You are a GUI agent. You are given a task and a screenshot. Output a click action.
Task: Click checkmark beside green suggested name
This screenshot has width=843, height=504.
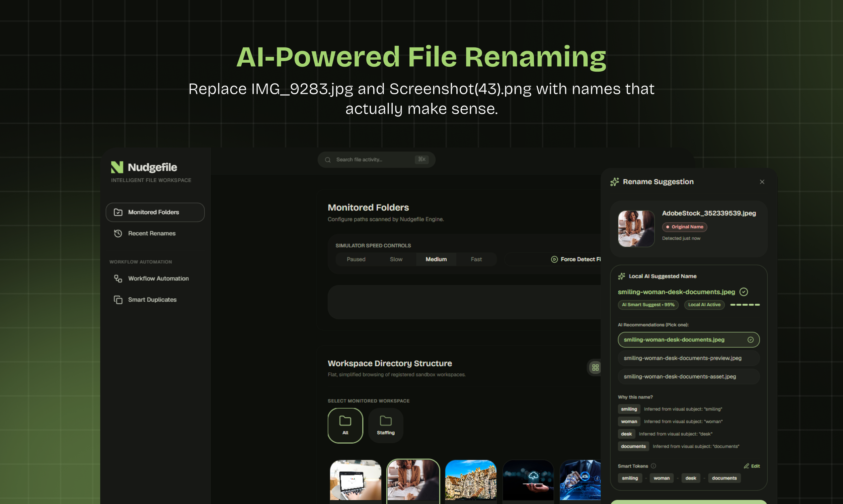tap(744, 292)
